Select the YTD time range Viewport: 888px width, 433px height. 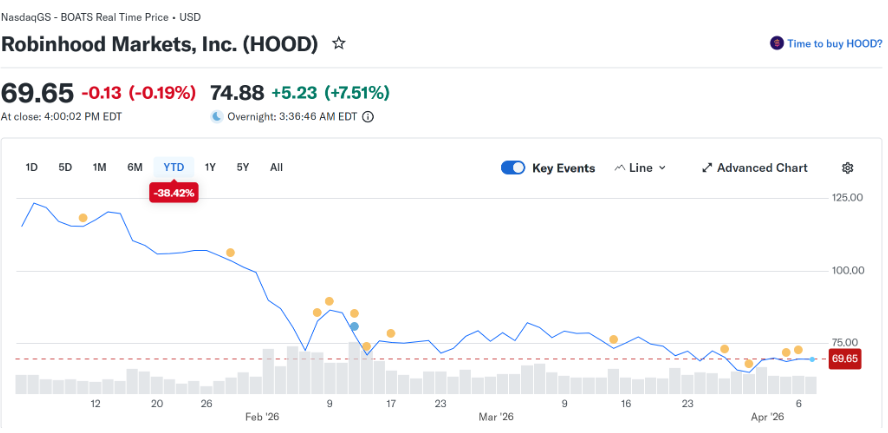click(174, 167)
